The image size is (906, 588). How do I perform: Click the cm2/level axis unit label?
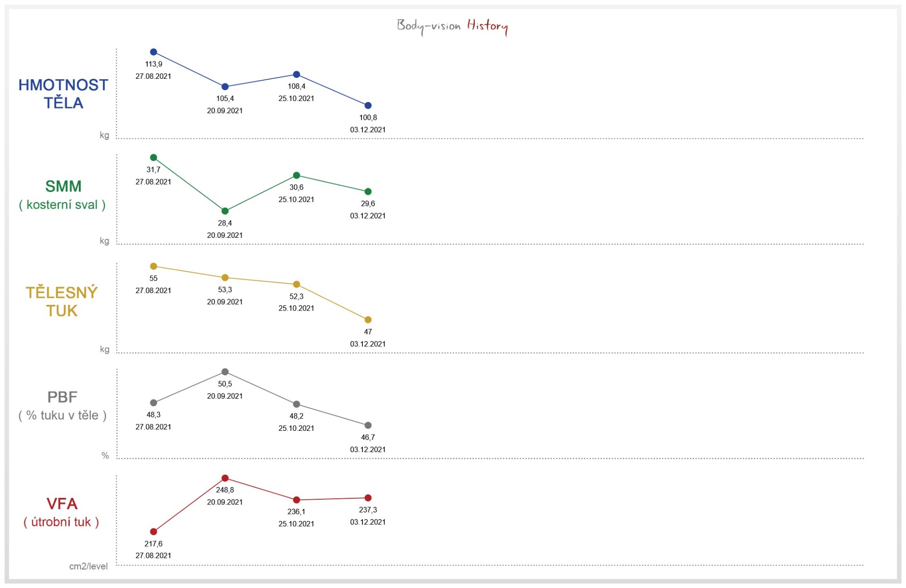coord(88,566)
